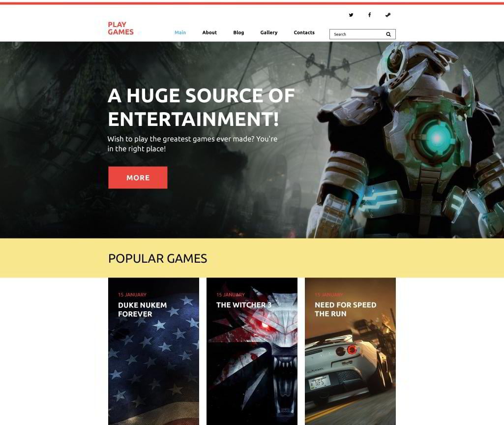This screenshot has height=425, width=504.
Task: Select the Need for Speed The Run title
Action: pyautogui.click(x=345, y=309)
